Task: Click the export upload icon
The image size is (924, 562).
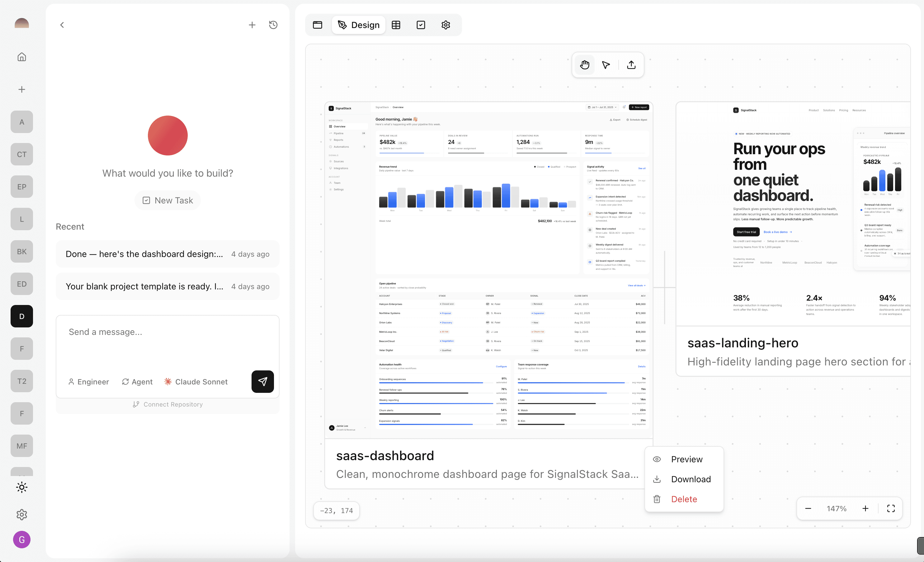Action: point(631,65)
